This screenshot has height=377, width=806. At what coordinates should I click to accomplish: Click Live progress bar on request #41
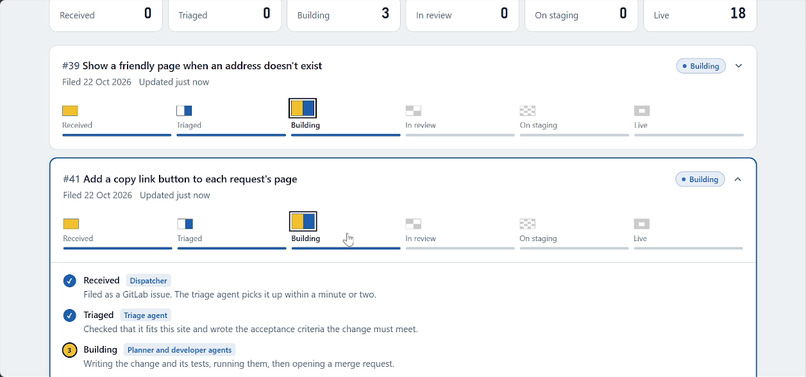pos(688,248)
